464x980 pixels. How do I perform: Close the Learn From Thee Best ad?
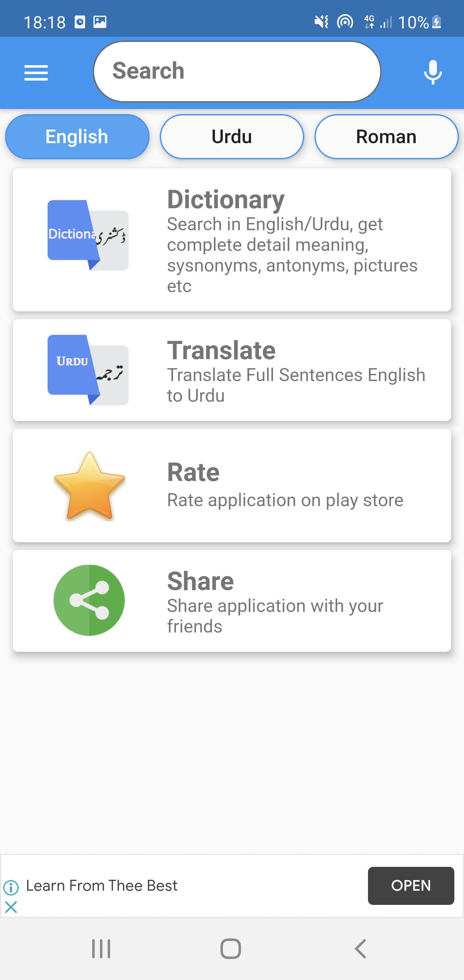[11, 907]
